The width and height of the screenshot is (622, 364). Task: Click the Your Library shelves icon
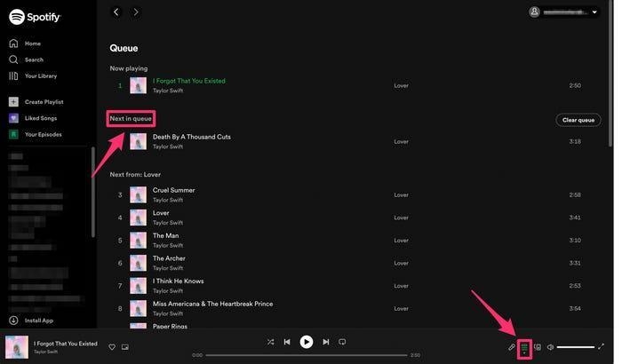coord(13,75)
